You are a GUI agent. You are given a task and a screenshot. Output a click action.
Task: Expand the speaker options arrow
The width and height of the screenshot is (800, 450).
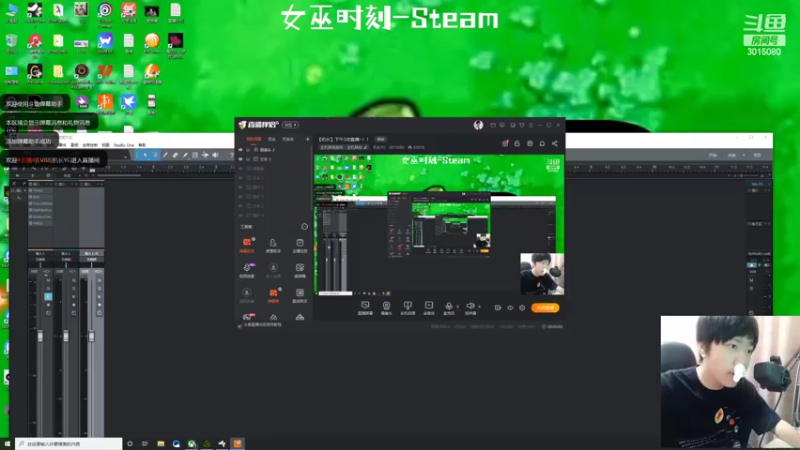479,306
